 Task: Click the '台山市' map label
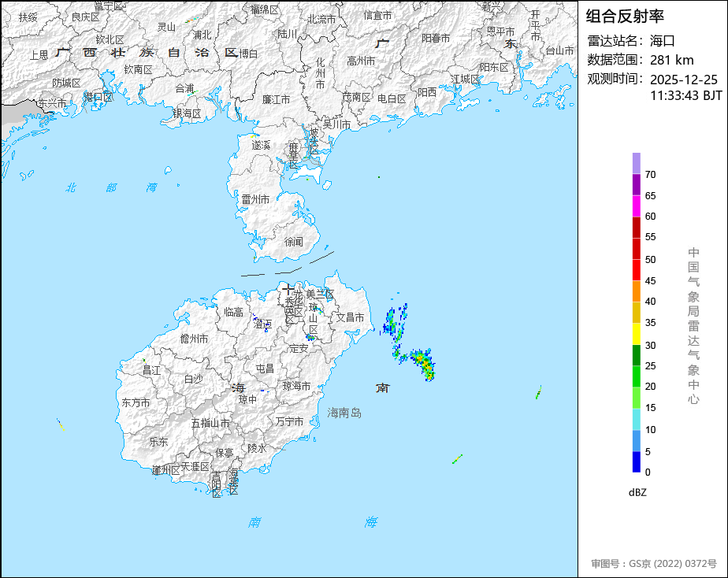pyautogui.click(x=559, y=50)
